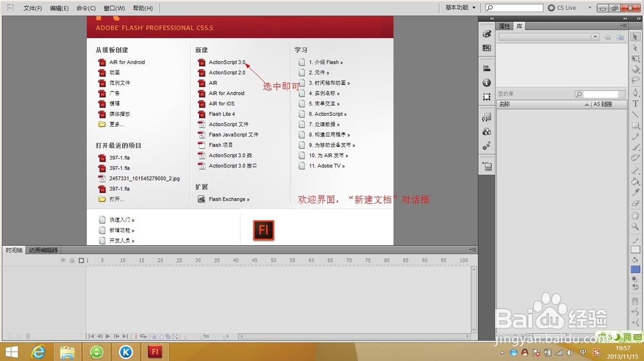
Task: Open Modify Onion Markers menu
Action: point(175,337)
